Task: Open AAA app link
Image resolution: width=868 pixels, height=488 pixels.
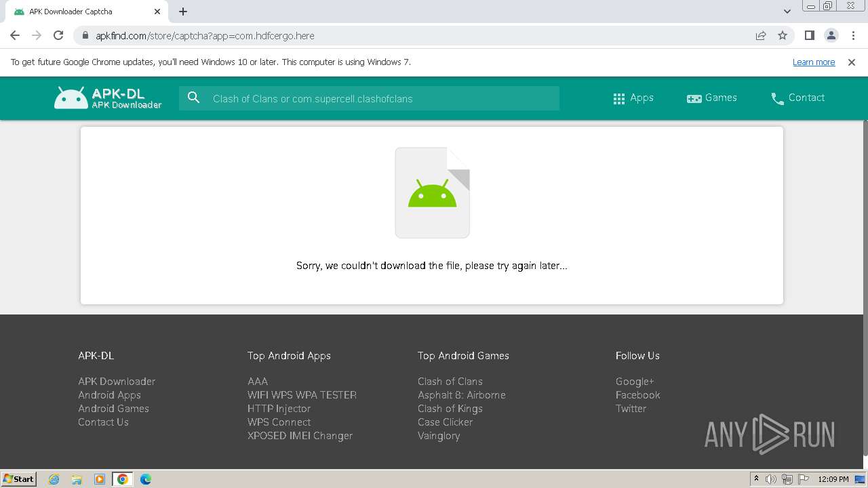Action: pyautogui.click(x=258, y=382)
